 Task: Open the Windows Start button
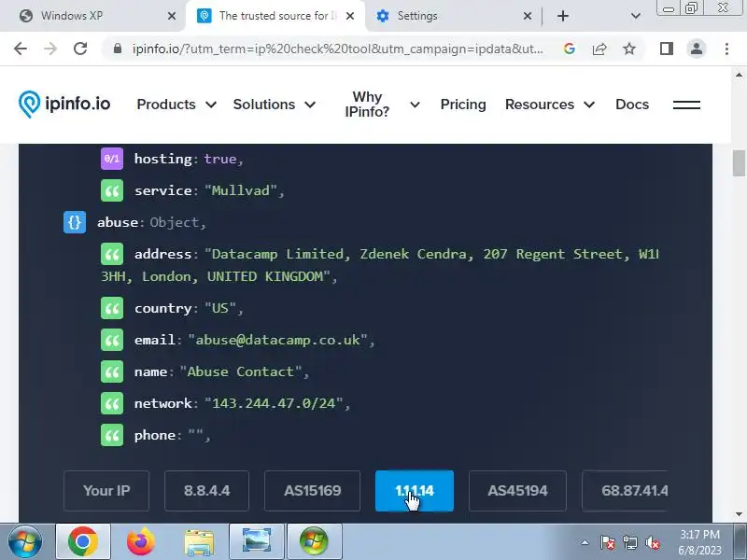(x=24, y=542)
